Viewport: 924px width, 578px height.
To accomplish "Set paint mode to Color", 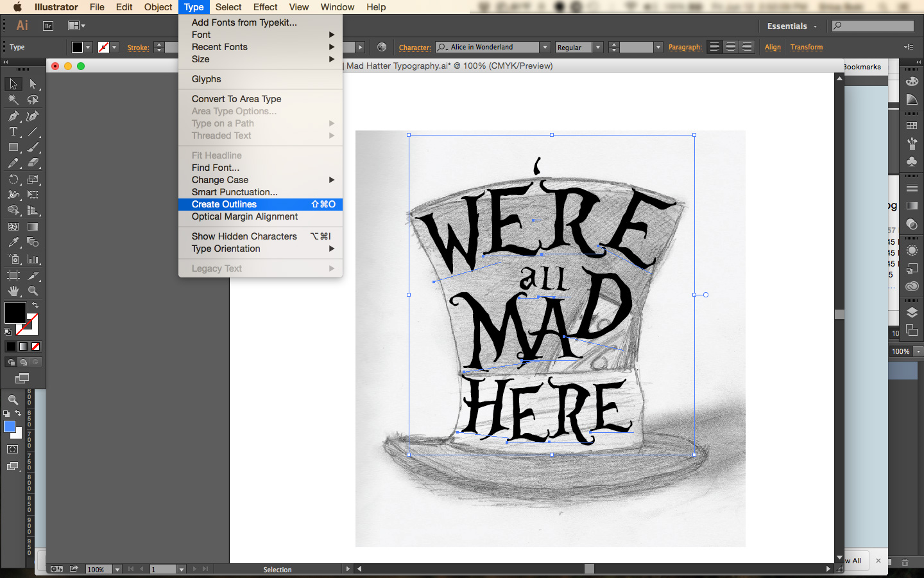I will coord(11,346).
